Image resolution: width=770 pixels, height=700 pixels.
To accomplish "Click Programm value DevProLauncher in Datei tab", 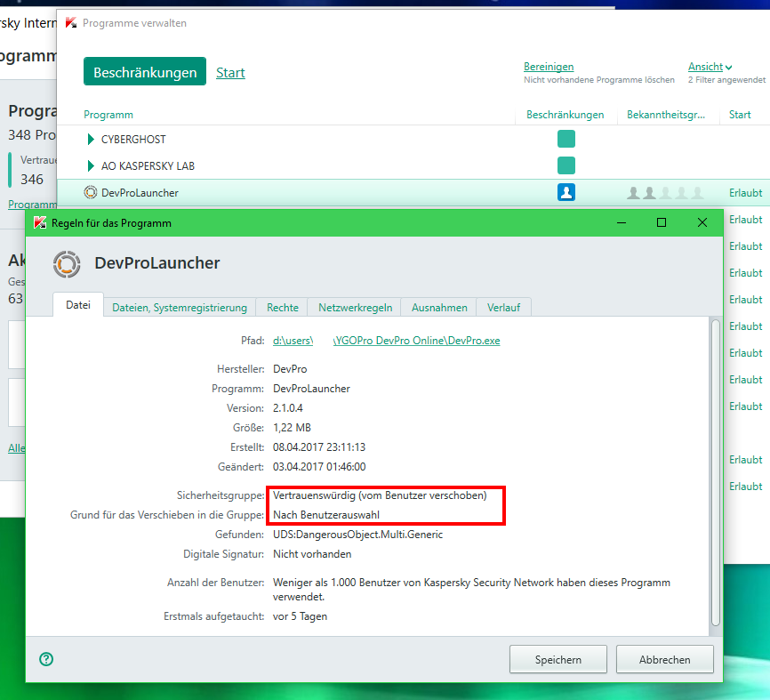I will click(x=311, y=389).
